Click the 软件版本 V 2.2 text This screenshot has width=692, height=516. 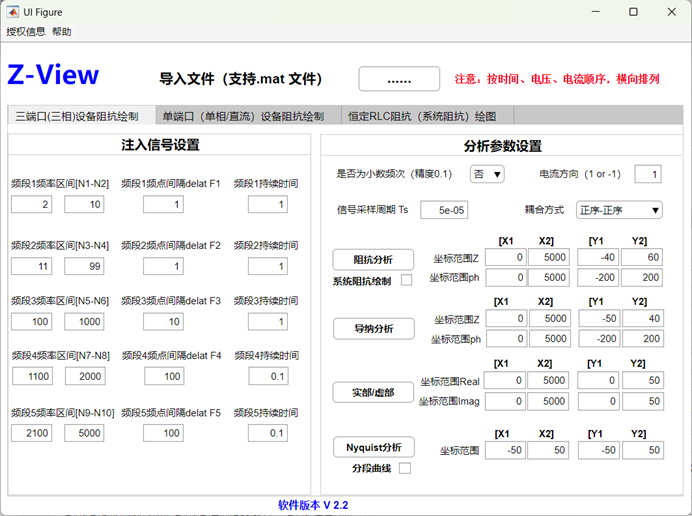[313, 505]
